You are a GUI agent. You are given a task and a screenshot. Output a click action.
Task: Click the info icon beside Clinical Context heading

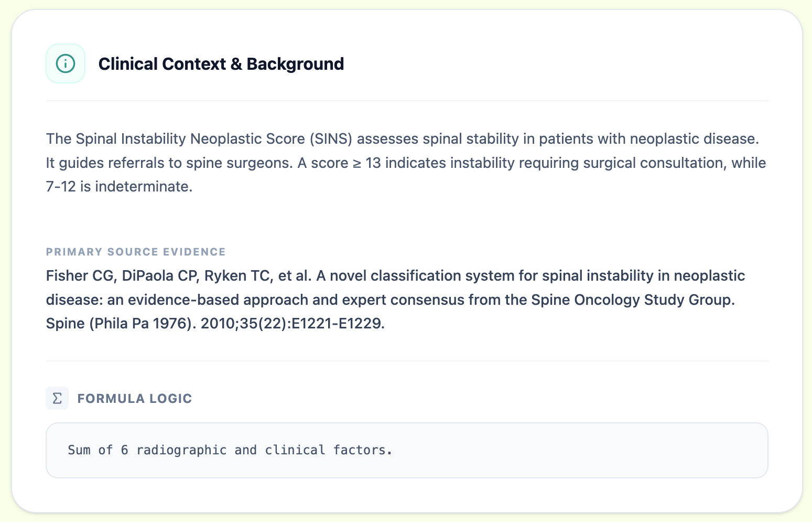click(66, 64)
